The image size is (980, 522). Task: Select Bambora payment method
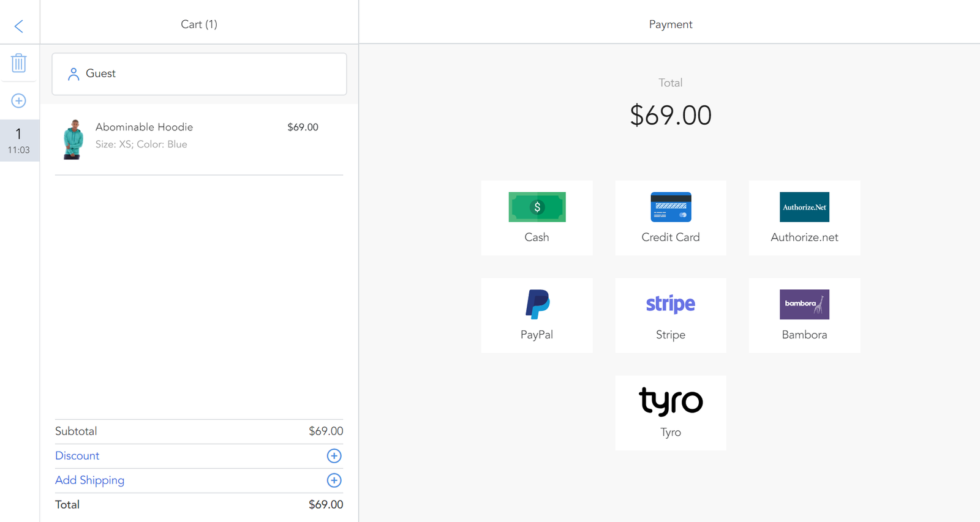[804, 316]
